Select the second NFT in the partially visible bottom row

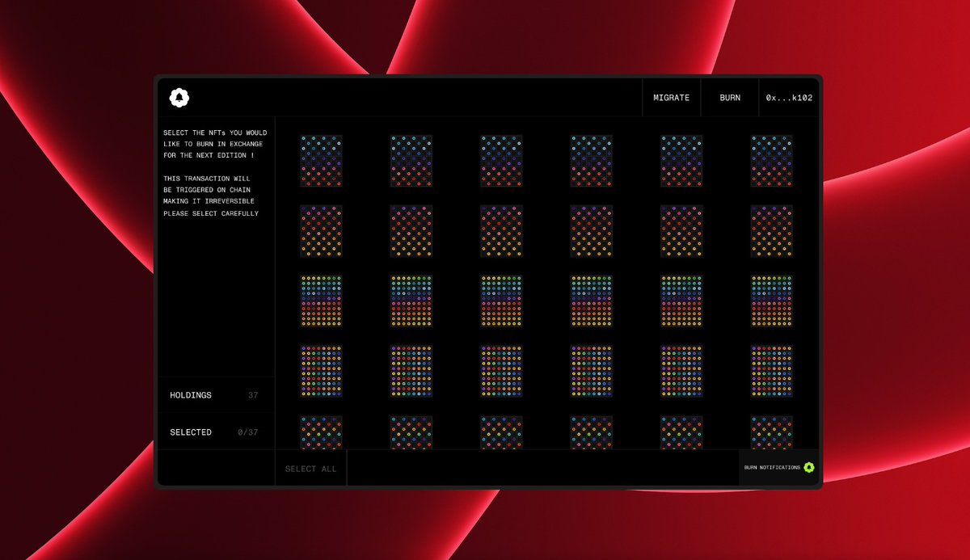coord(411,432)
